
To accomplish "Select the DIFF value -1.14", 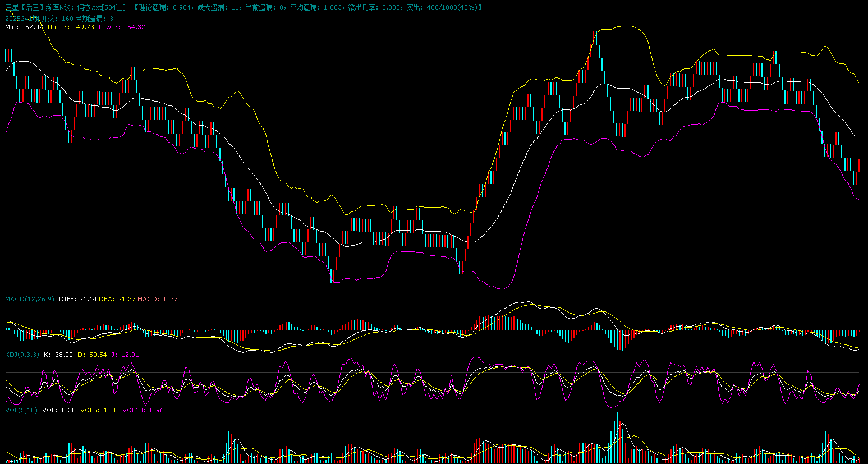I will coord(78,299).
